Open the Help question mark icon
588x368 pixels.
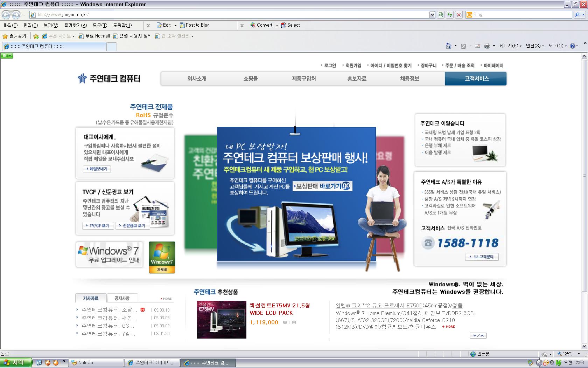(572, 46)
